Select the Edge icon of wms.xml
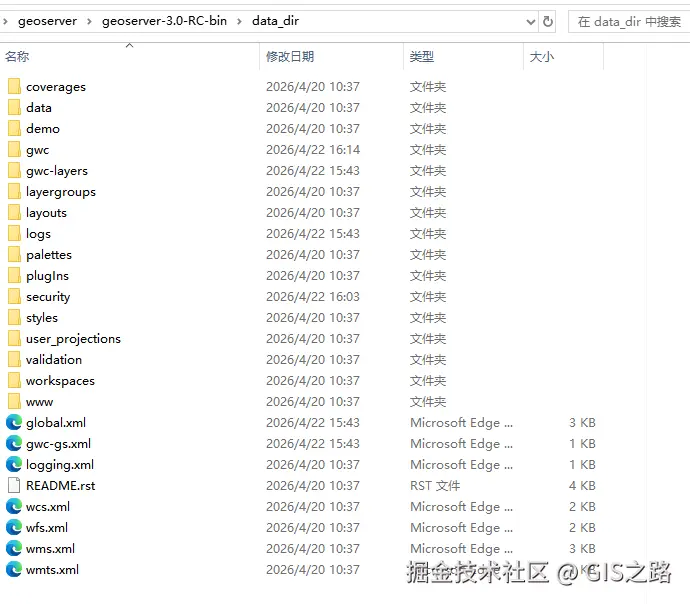Image resolution: width=690 pixels, height=604 pixels. [x=14, y=549]
